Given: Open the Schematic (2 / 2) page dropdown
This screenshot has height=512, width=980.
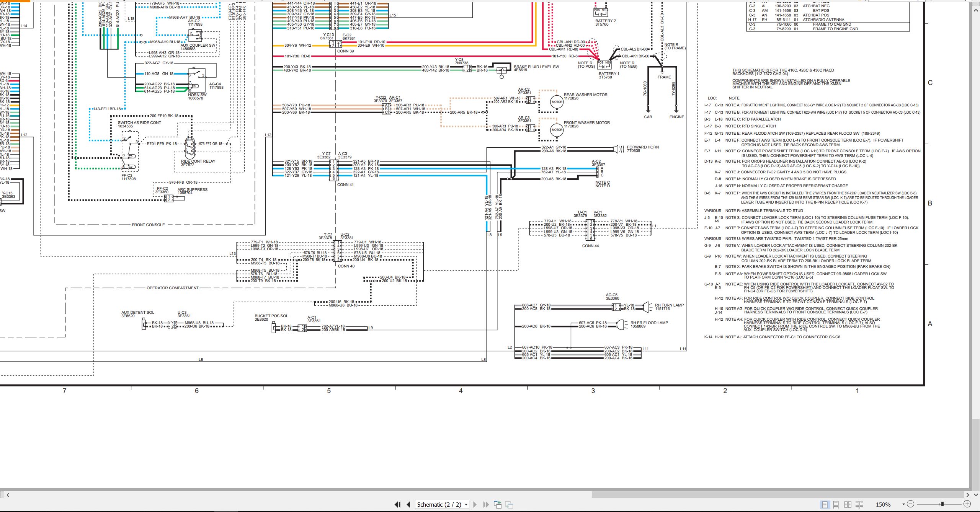Looking at the screenshot, I should [442, 504].
